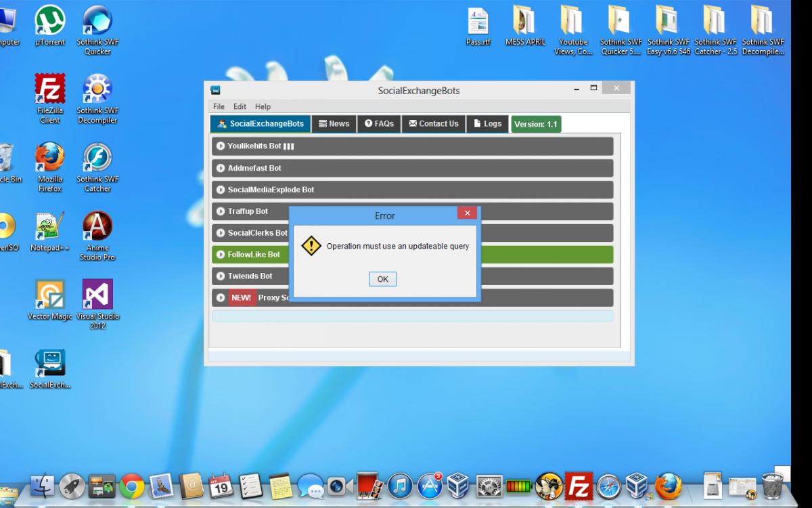
Task: Open the Trash in the dock
Action: (772, 486)
